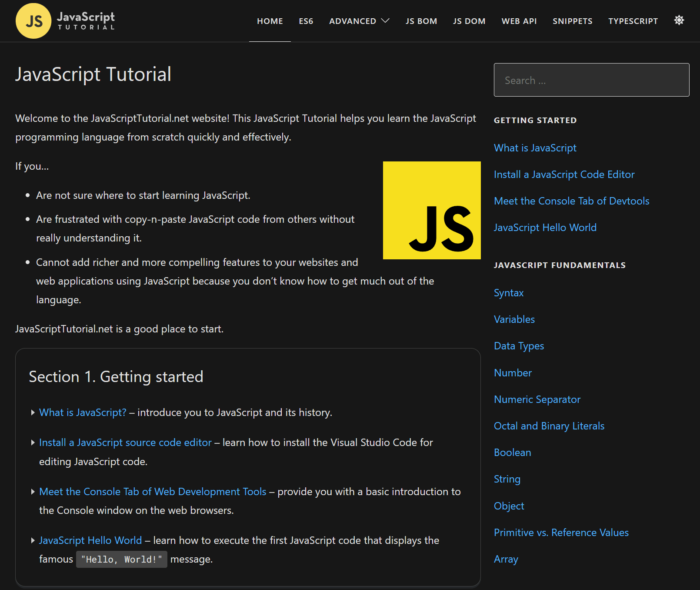Click 'JavaScript Hello World' in Section 1
Screen dimensions: 700x590
pos(90,540)
